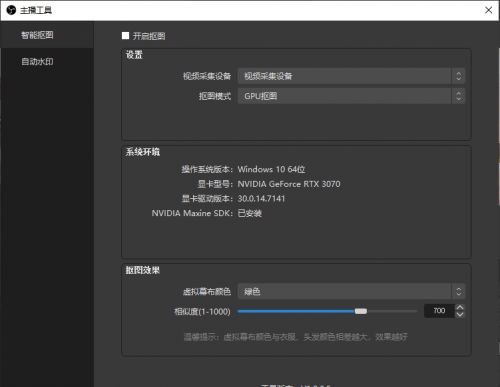Screen dimensions: 500x387
Task: Click the 相似度 slider handle
Action: tap(361, 311)
